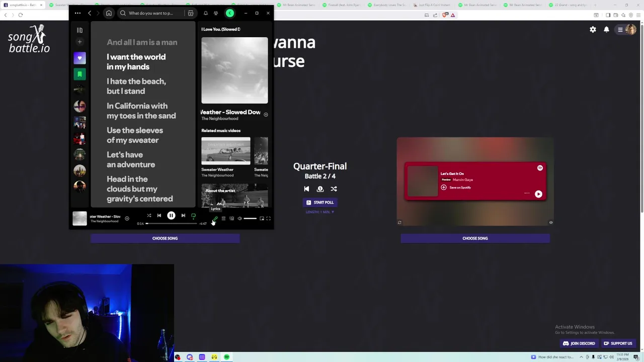Skip to next track in Spotify

point(183,216)
